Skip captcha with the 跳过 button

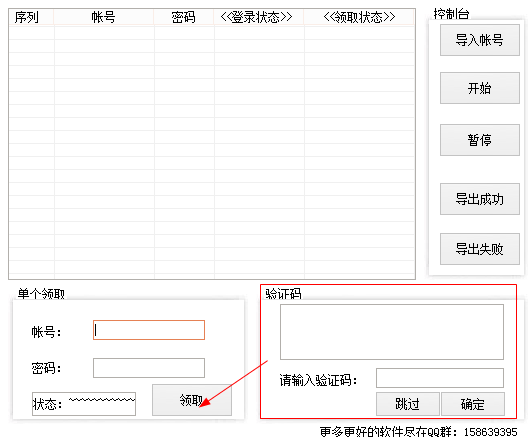point(408,404)
